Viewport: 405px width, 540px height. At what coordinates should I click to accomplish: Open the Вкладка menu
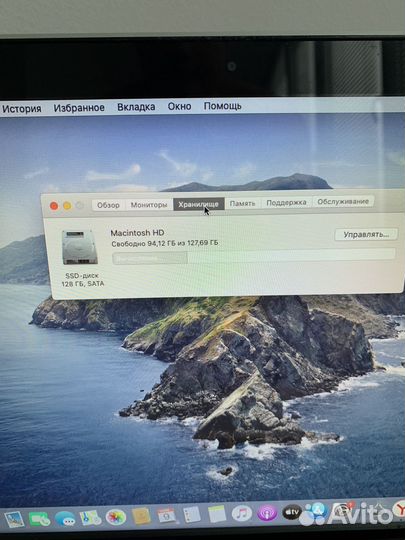click(x=136, y=107)
